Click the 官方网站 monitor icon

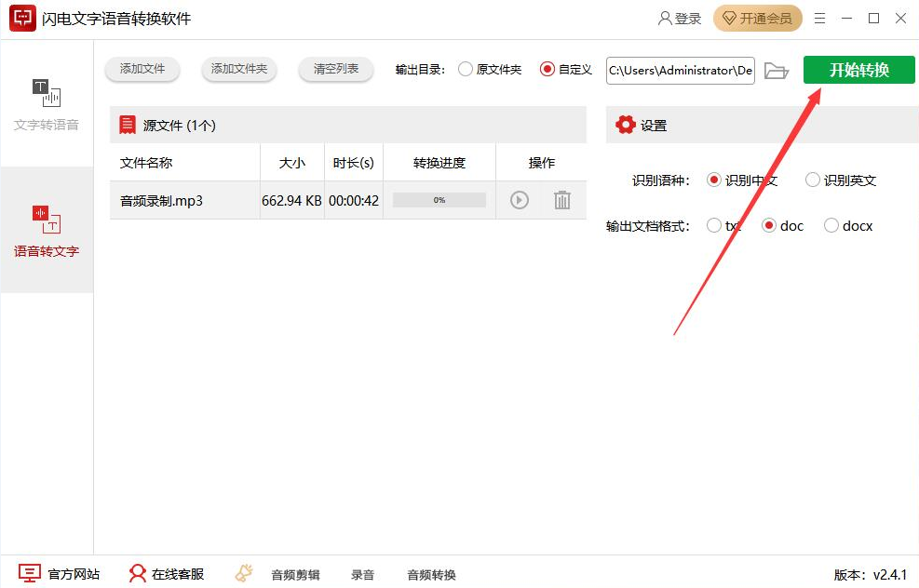coord(29,573)
